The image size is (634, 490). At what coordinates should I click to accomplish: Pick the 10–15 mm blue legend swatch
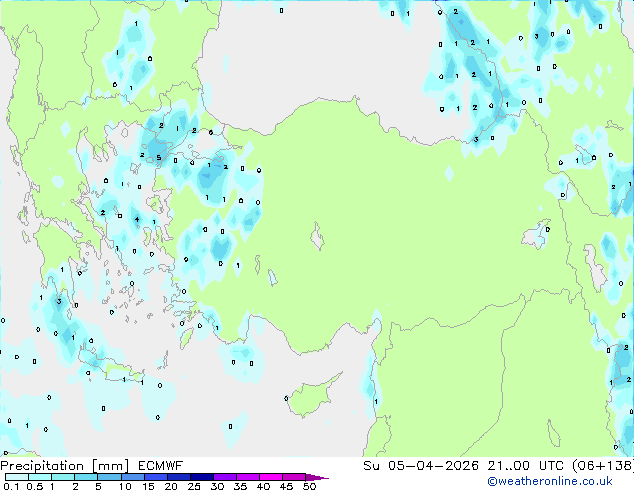(x=132, y=477)
